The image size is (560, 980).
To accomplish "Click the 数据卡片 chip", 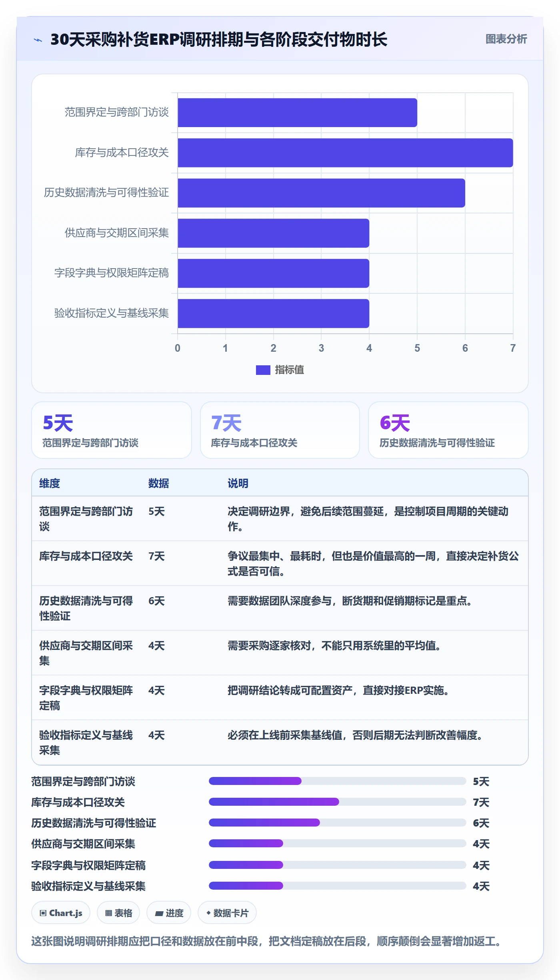I will click(x=227, y=913).
